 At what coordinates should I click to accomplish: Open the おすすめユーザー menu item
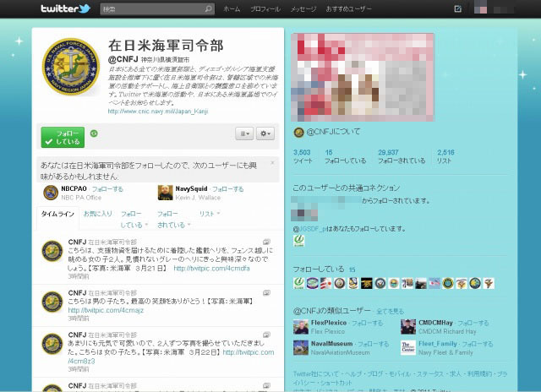(x=349, y=9)
